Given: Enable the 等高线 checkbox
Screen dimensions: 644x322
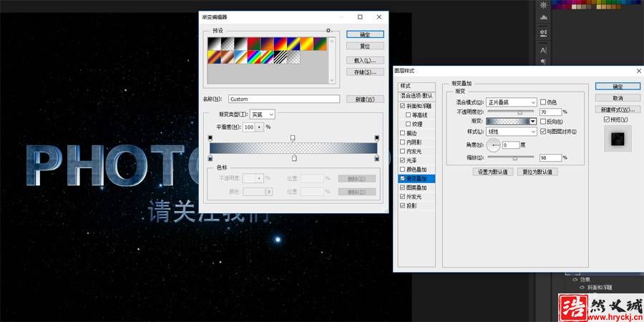Looking at the screenshot, I should coord(408,115).
